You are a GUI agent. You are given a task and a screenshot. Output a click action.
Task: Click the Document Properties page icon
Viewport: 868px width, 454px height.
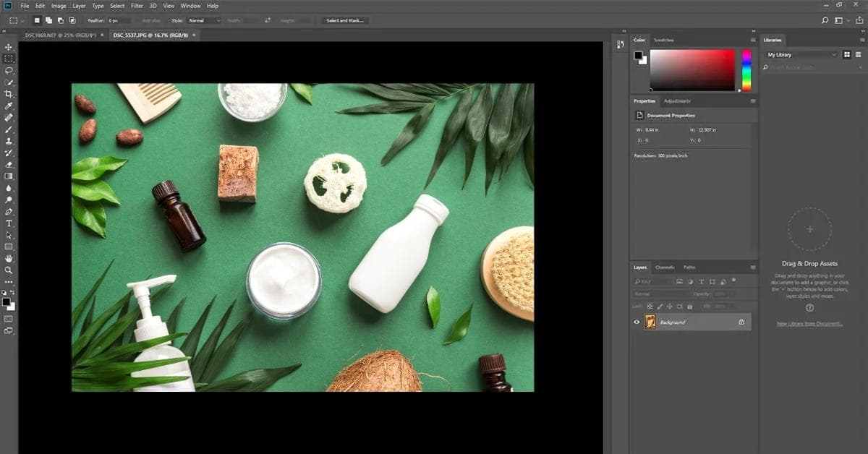coord(639,115)
